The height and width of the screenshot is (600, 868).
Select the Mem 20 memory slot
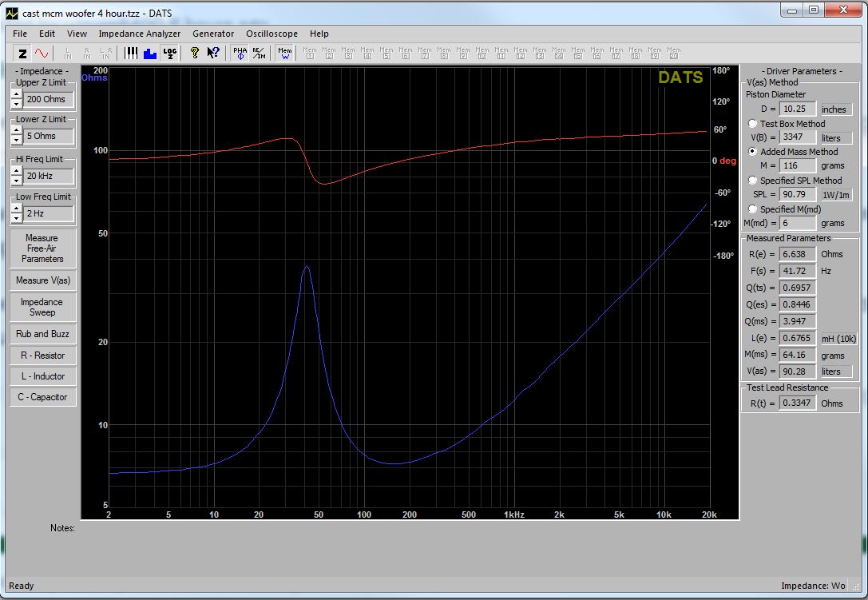tap(674, 54)
